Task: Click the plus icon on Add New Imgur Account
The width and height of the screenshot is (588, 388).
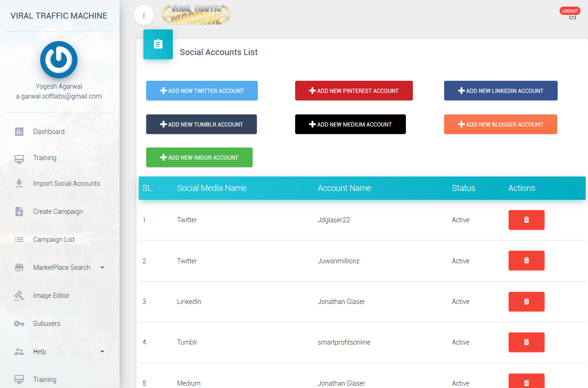Action: (163, 157)
